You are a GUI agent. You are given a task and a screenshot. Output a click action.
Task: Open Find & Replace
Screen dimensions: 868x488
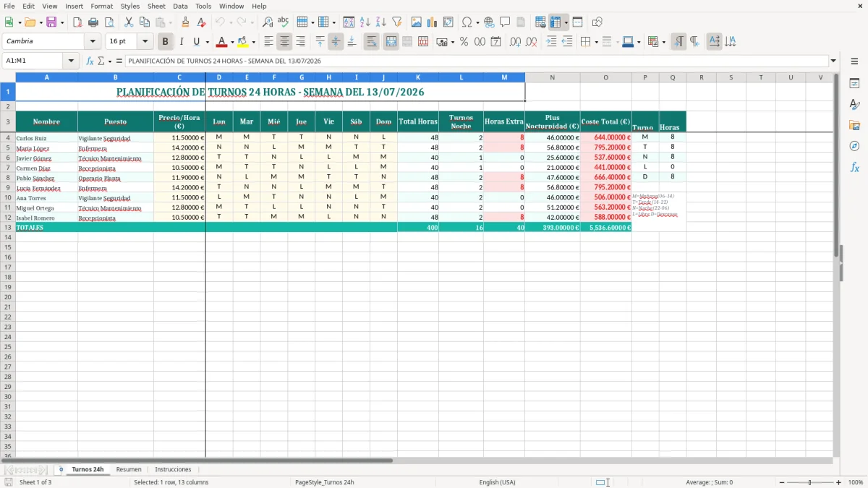(x=268, y=22)
